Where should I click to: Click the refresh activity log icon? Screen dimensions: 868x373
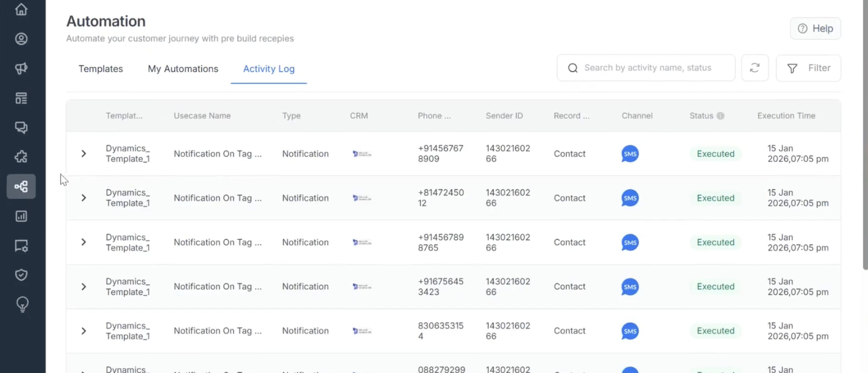point(755,68)
